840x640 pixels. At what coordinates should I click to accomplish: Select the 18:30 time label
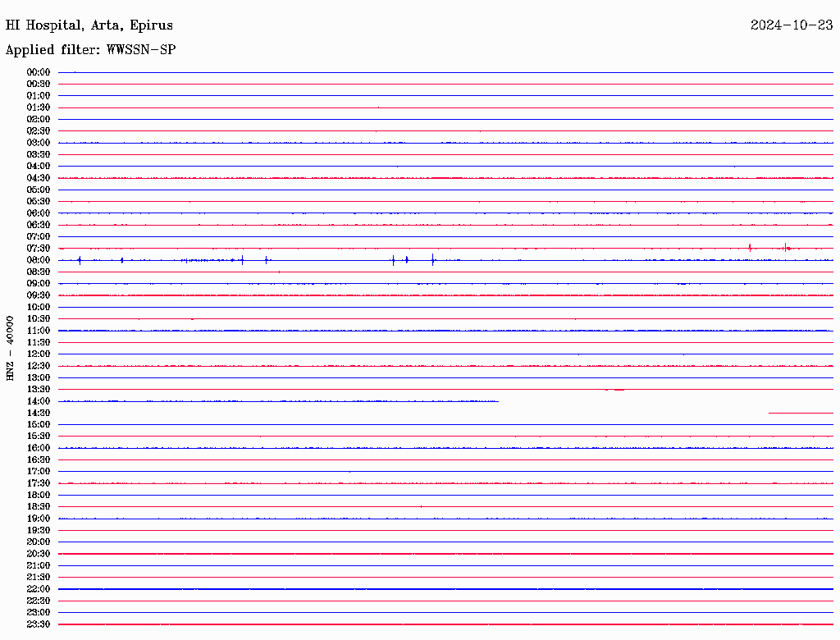39,507
